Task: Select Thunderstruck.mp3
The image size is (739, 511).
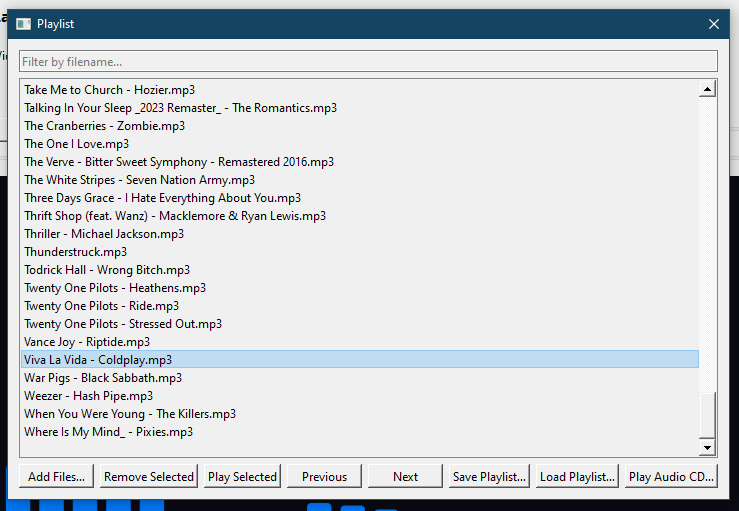Action: [360, 252]
